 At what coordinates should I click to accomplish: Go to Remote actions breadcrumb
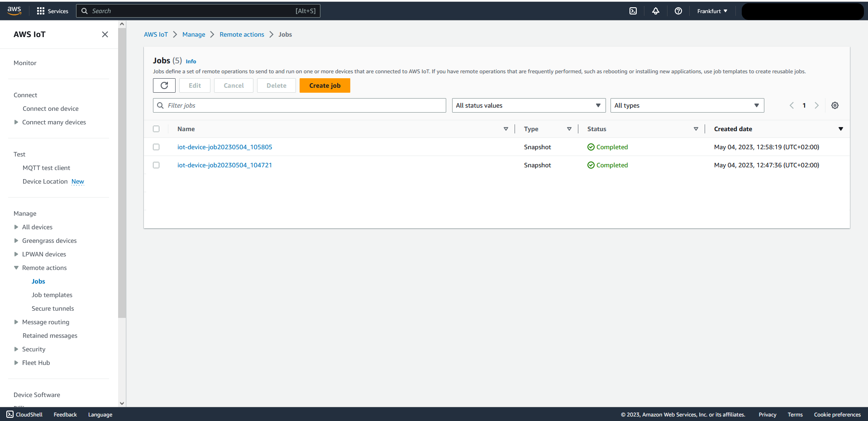[x=242, y=34]
